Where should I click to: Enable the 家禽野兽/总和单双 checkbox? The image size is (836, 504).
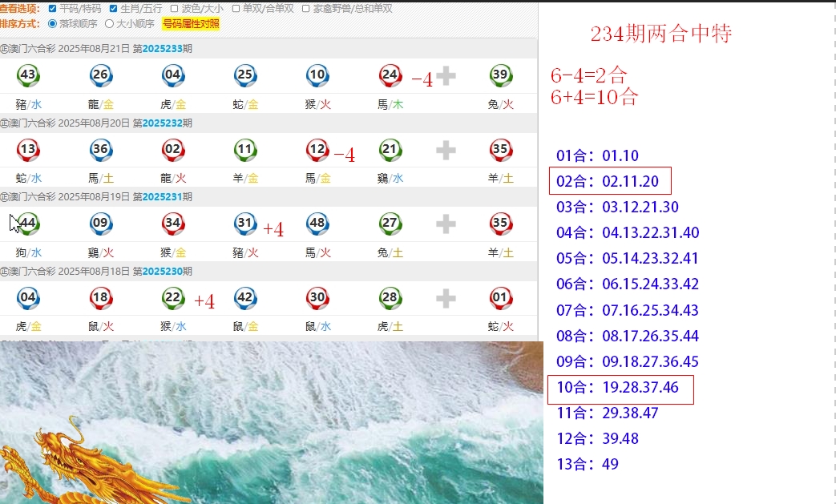click(306, 9)
